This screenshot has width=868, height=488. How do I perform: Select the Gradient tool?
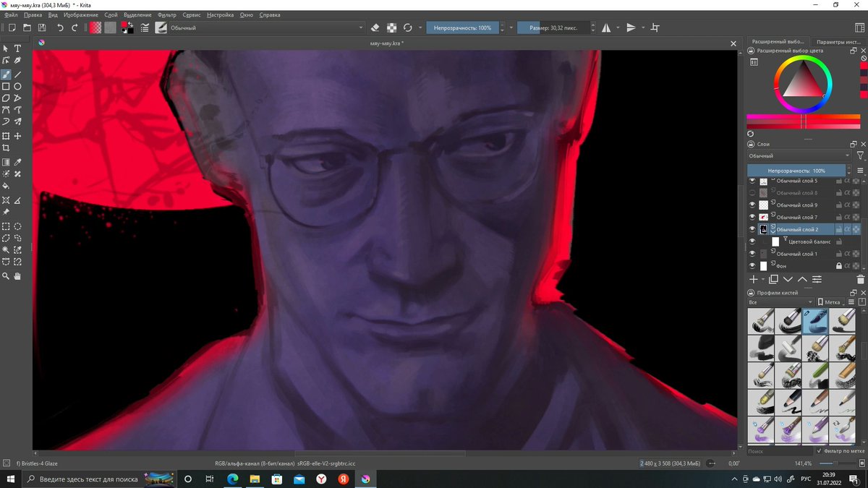point(6,162)
